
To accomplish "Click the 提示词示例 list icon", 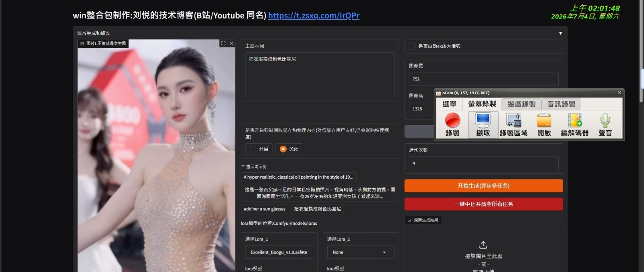I will 243,167.
